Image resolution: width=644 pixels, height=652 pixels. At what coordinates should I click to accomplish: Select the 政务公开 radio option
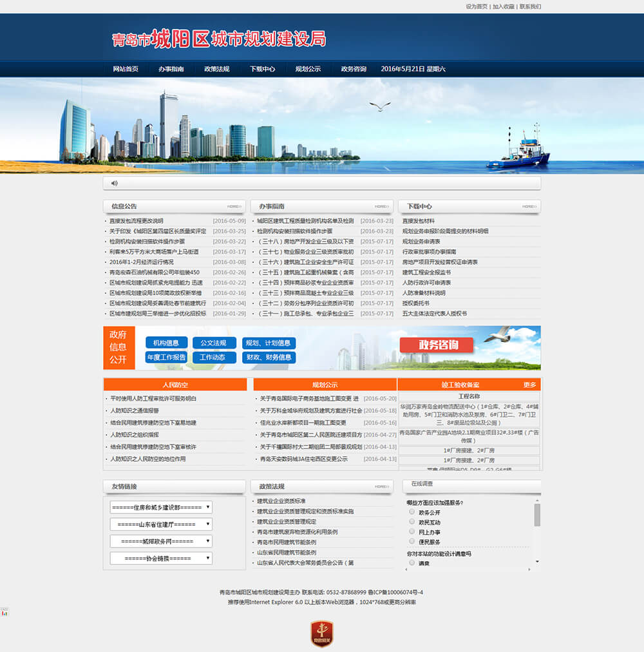412,512
